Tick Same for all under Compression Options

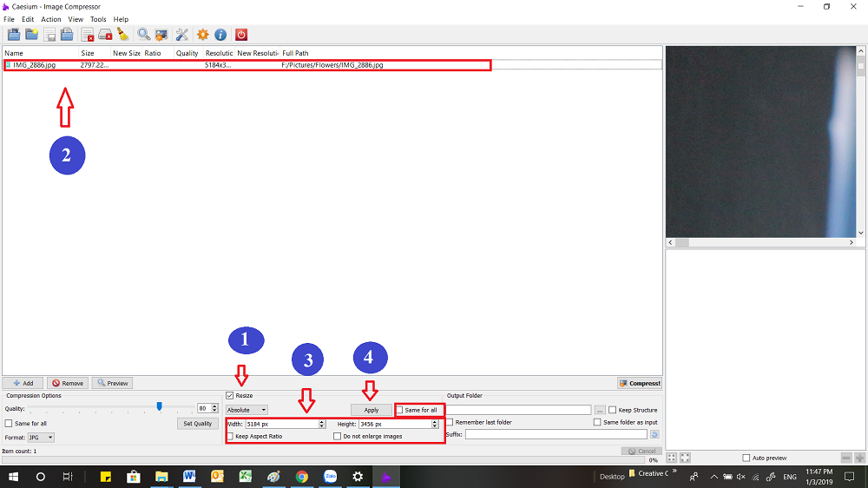coord(9,423)
